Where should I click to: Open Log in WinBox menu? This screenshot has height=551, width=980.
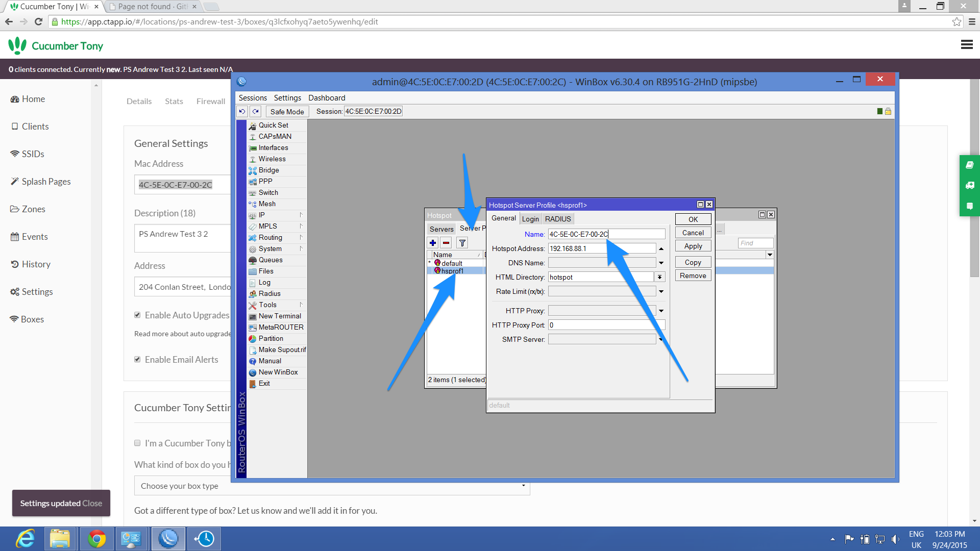[264, 282]
